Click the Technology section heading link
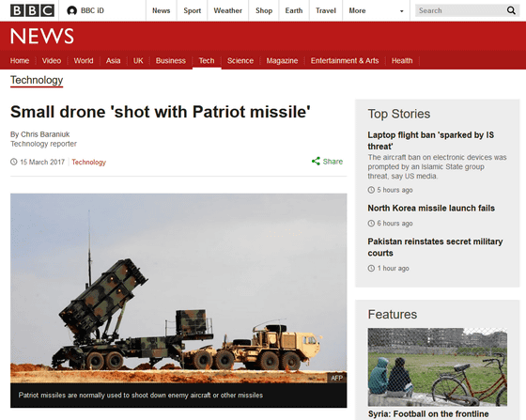The image size is (526, 420). [37, 80]
